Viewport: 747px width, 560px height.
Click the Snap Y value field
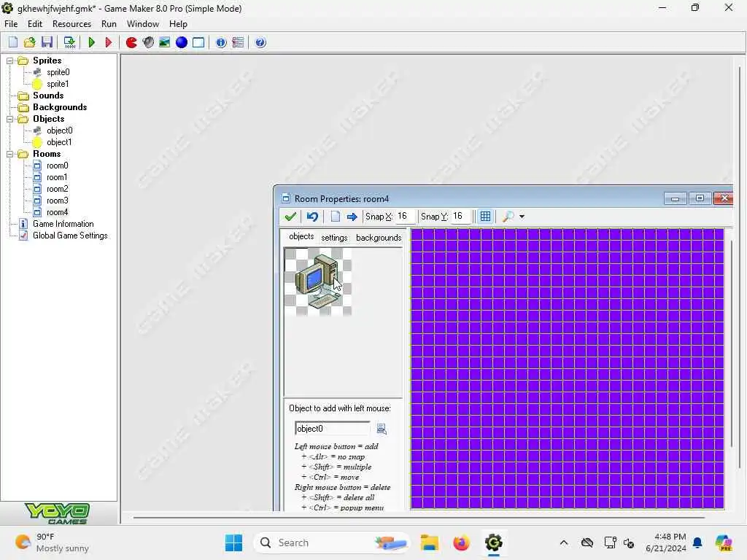coord(460,217)
